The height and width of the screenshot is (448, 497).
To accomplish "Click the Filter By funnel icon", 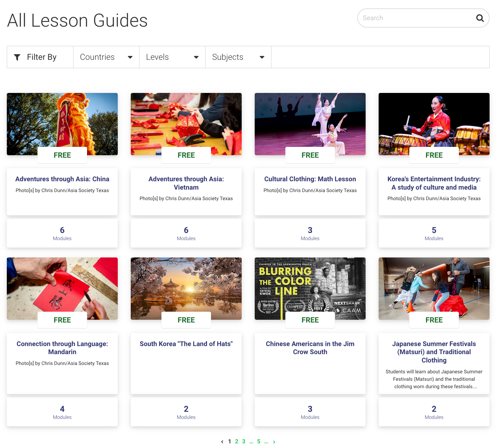I will pos(17,57).
